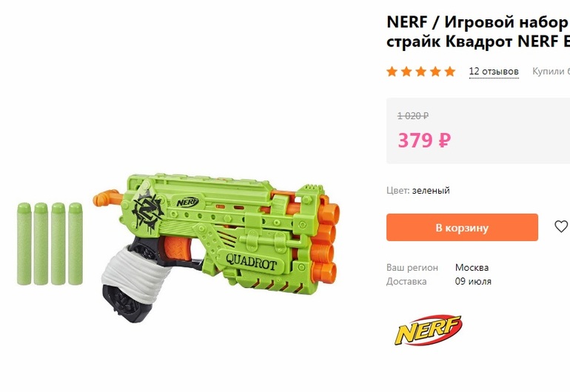
Task: Click the Ваш регион label
Action: (412, 268)
